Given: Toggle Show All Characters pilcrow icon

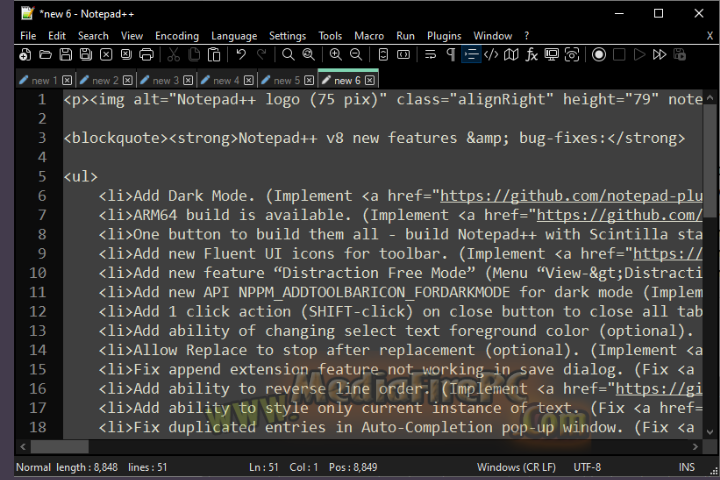Looking at the screenshot, I should coord(451,55).
